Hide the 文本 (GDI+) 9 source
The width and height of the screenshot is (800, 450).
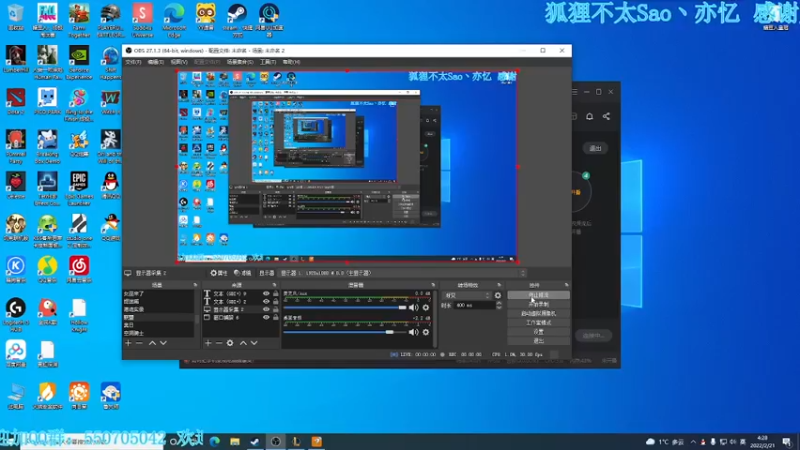tap(266, 294)
